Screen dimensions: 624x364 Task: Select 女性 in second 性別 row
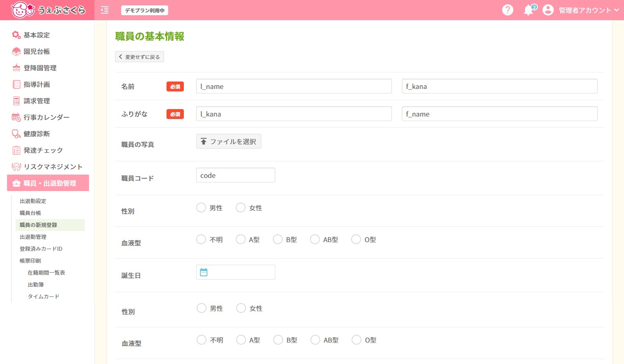click(241, 308)
